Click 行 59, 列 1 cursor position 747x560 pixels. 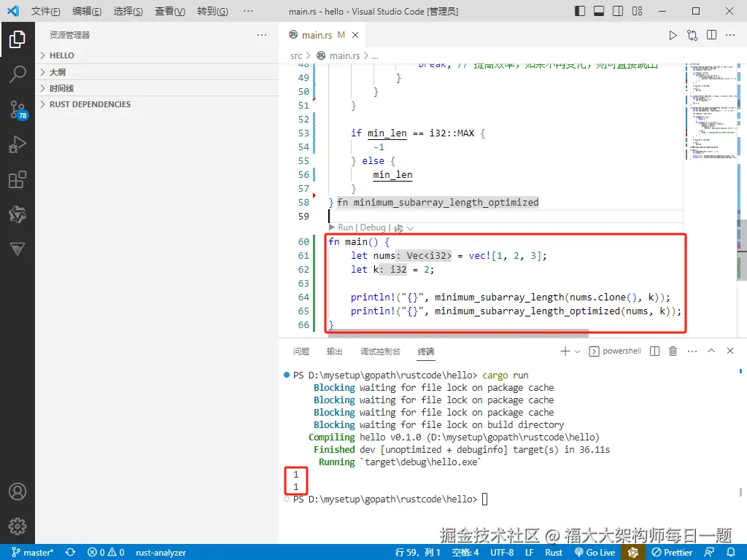[418, 553]
